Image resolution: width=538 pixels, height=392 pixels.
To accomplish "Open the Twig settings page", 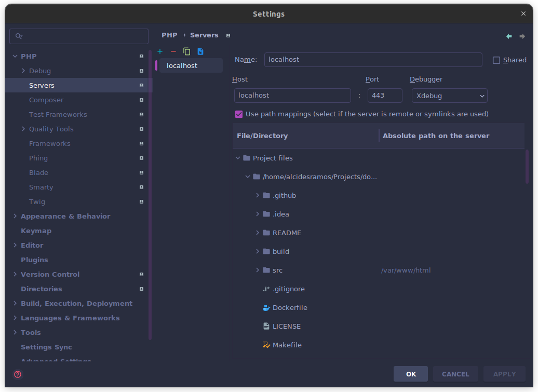I will click(x=37, y=201).
